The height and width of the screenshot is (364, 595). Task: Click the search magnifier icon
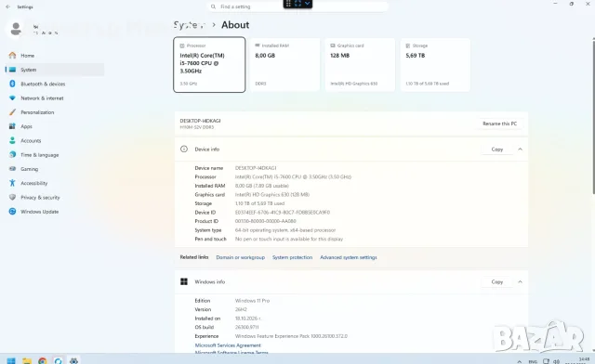pos(213,6)
